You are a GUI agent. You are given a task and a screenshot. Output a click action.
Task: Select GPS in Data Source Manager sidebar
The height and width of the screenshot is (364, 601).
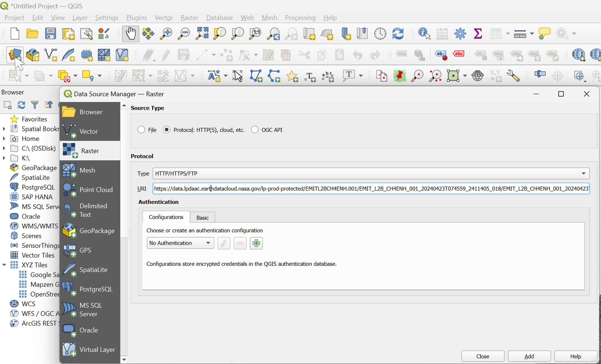pyautogui.click(x=90, y=250)
